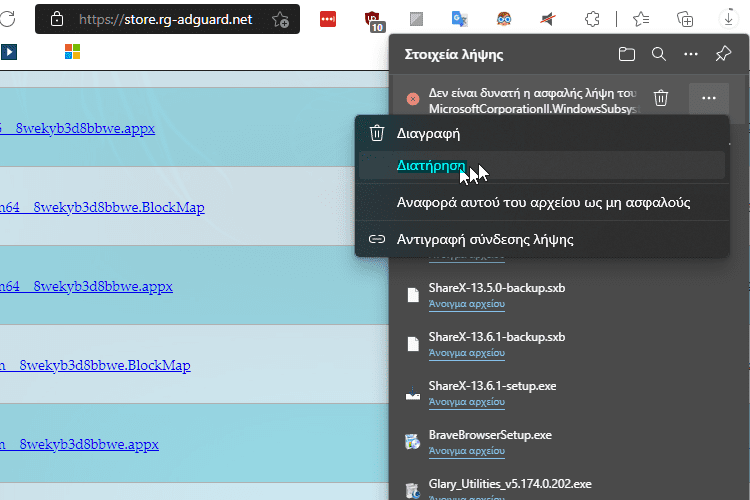This screenshot has height=500, width=750.
Task: Pin the downloads panel
Action: click(x=723, y=54)
